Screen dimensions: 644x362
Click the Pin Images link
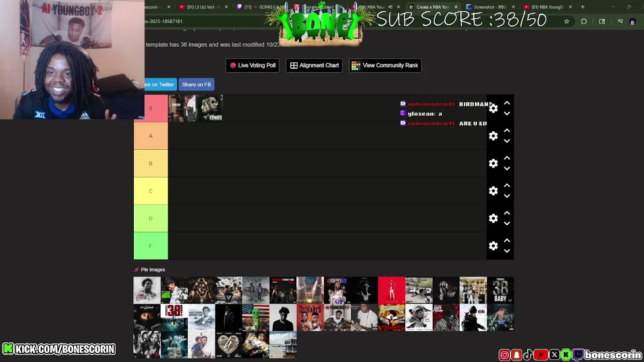point(153,270)
